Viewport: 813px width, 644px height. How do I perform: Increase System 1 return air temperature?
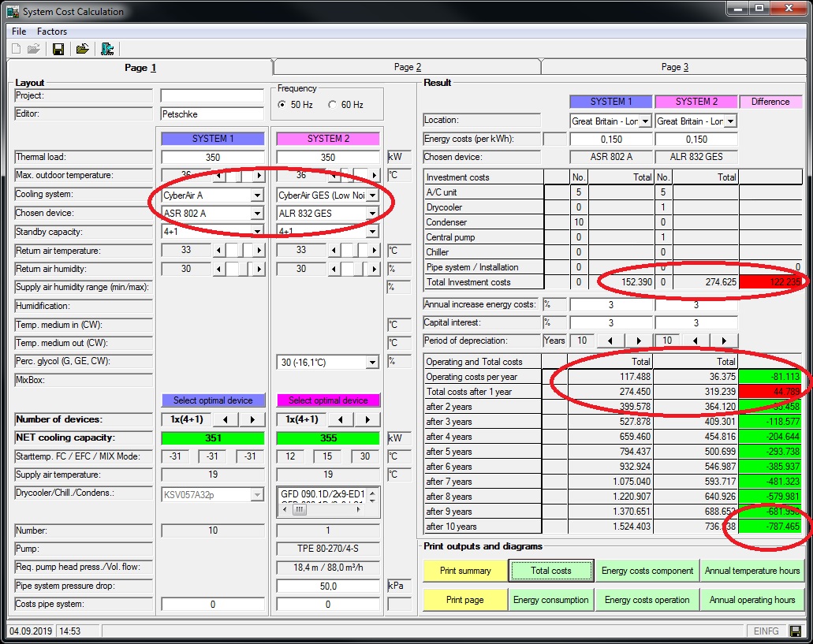(x=259, y=251)
